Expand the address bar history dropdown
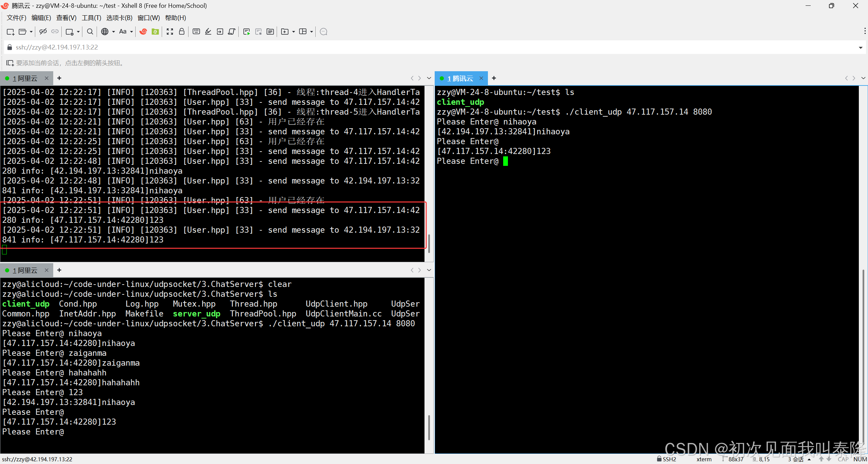Image resolution: width=868 pixels, height=464 pixels. (861, 47)
